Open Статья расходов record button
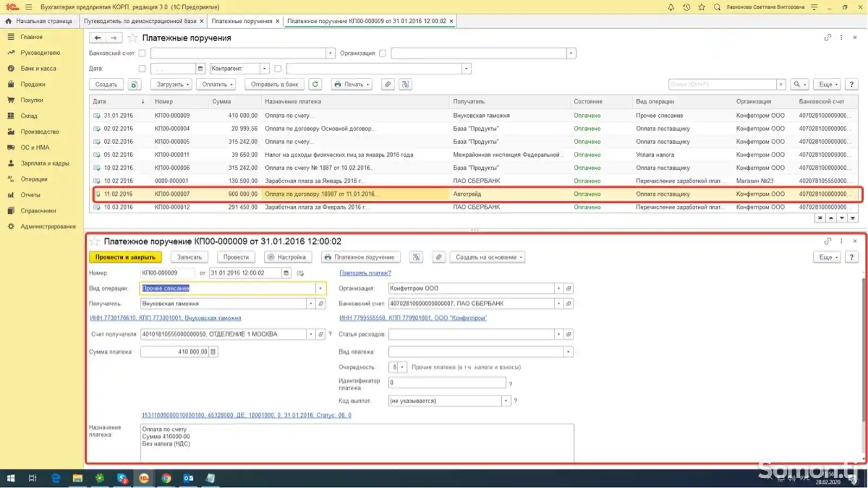Viewport: 868px width, 488px height. pos(569,334)
